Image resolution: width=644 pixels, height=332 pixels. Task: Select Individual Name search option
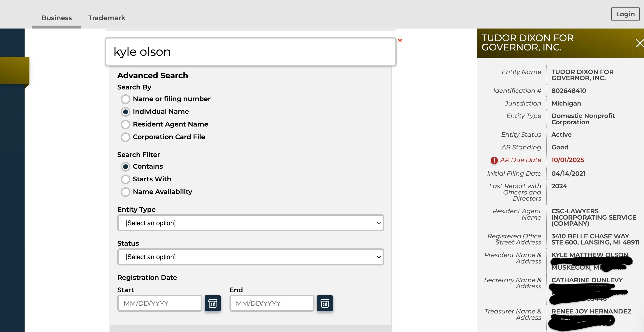126,112
